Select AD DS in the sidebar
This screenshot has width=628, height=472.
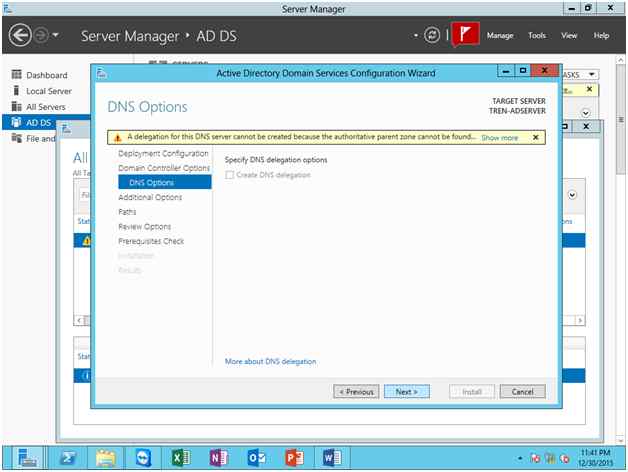coord(46,123)
